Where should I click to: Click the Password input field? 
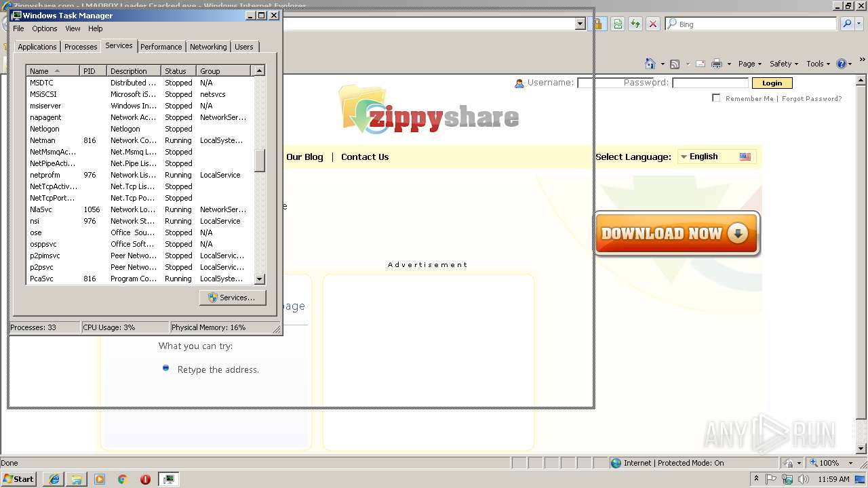(x=710, y=83)
